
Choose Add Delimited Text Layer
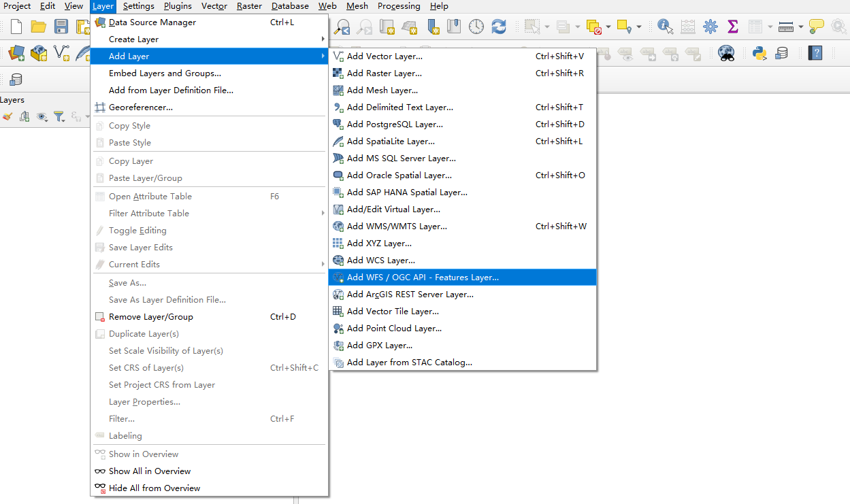462,107
